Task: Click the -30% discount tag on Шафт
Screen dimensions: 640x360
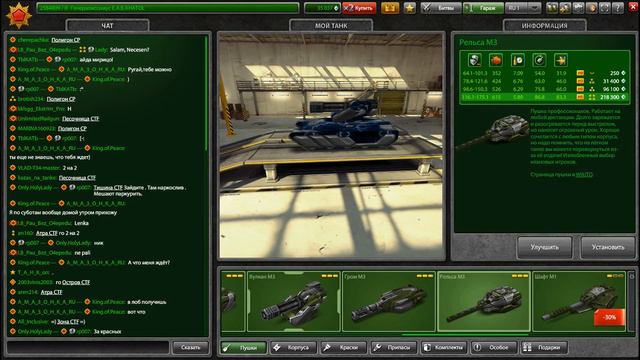Action: tap(609, 317)
